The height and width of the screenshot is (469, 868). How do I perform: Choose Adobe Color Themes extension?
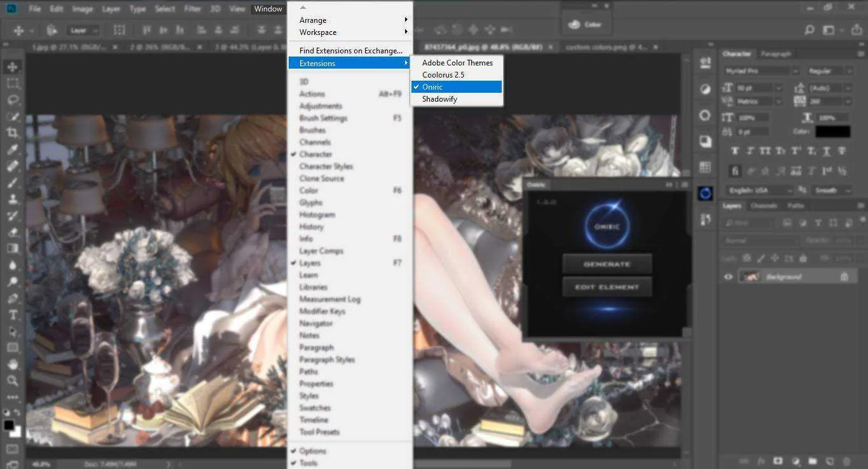457,63
